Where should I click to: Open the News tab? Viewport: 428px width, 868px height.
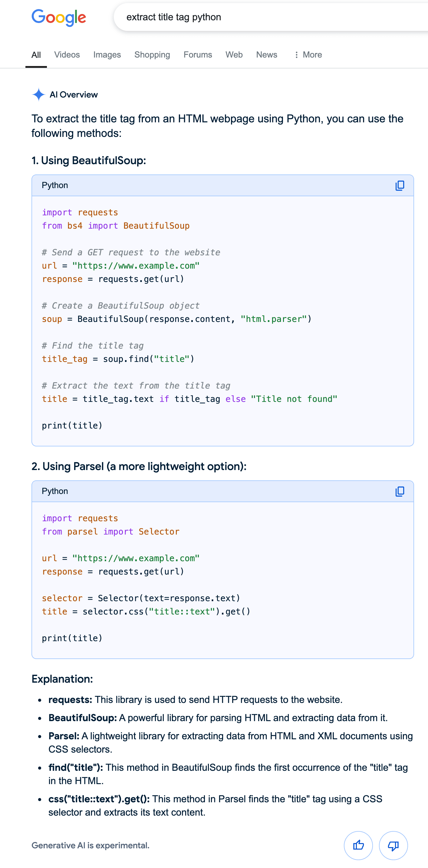point(267,55)
